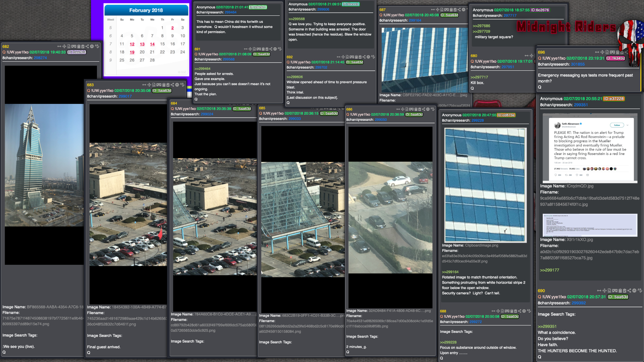Click the VR goggles icon on post 682
Image resolution: width=644 pixels, height=362 pixels.
[x=74, y=46]
